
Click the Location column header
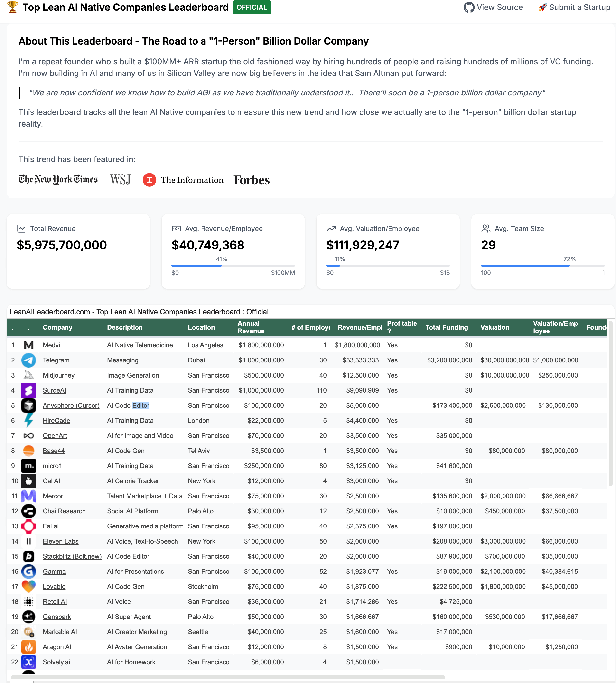click(201, 327)
